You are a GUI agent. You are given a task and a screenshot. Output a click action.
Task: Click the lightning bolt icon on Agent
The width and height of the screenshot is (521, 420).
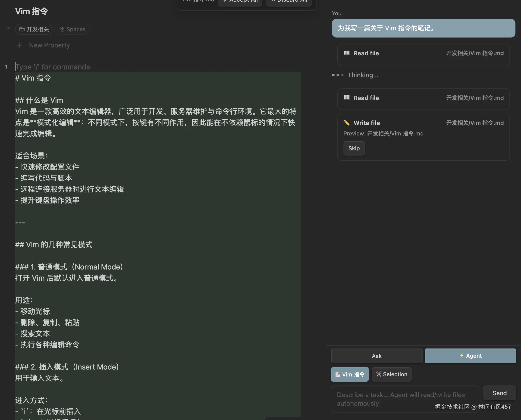[461, 356]
